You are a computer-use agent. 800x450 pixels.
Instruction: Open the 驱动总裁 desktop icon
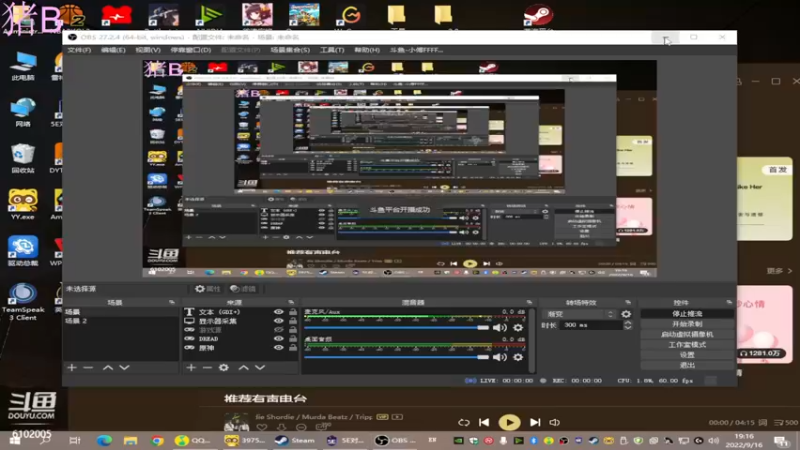pos(23,251)
